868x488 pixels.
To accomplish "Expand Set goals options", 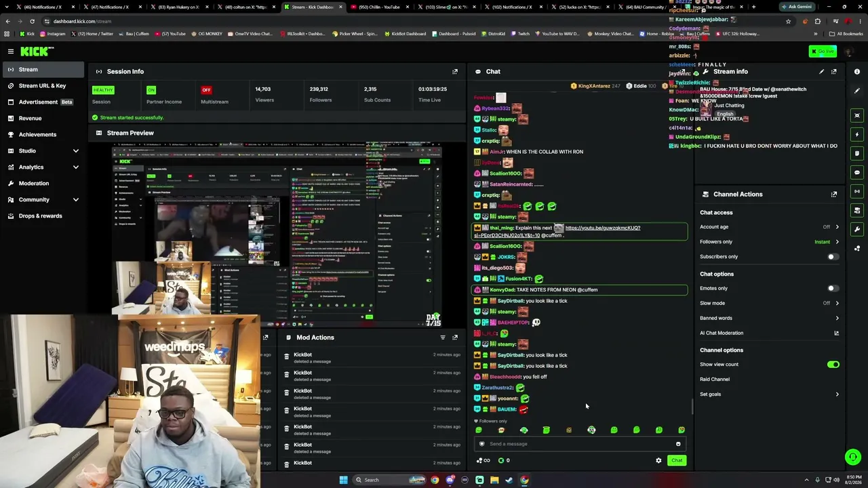I will (x=837, y=394).
